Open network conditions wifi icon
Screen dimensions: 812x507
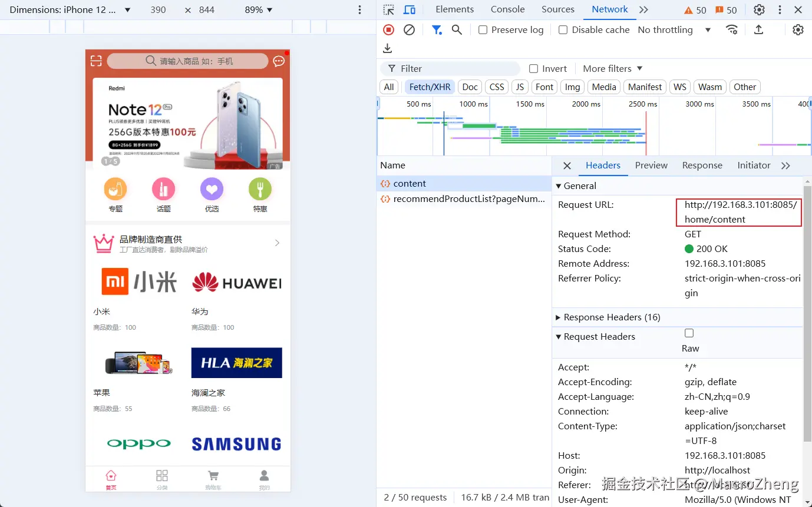tap(732, 29)
